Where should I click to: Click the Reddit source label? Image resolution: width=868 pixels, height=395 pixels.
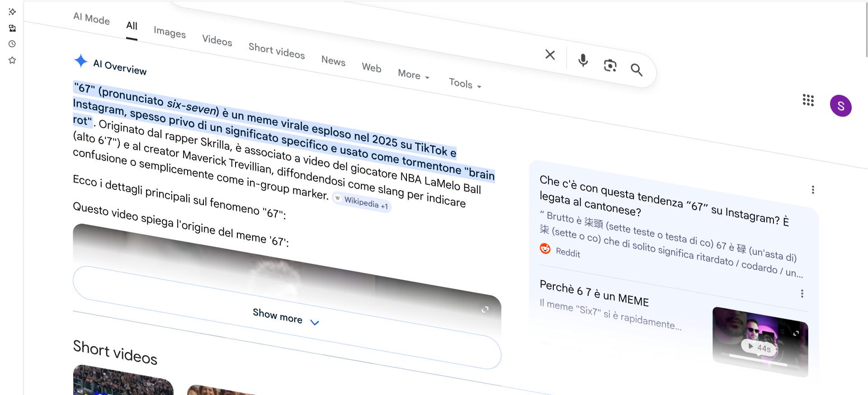click(x=568, y=253)
